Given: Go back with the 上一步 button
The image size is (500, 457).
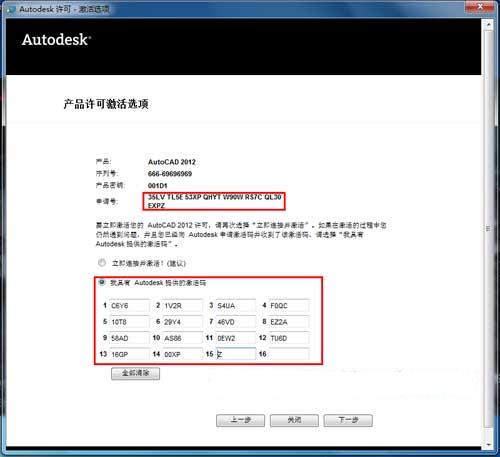Looking at the screenshot, I should (x=240, y=420).
